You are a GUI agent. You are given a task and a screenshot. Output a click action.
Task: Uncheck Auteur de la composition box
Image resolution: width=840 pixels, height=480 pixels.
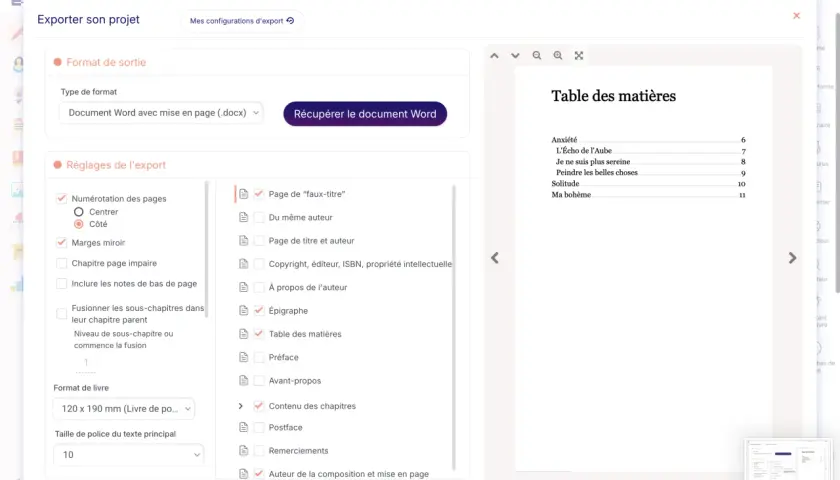tap(259, 474)
